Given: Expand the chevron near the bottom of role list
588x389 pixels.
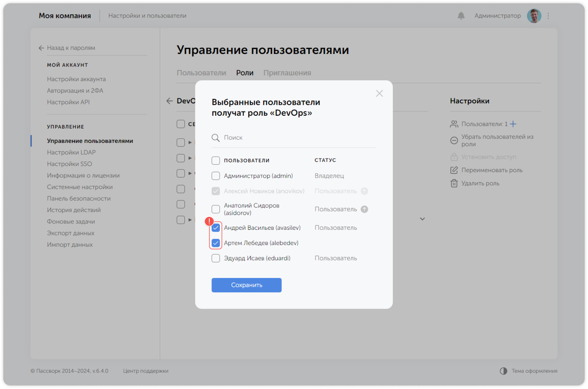Looking at the screenshot, I should click(x=423, y=219).
